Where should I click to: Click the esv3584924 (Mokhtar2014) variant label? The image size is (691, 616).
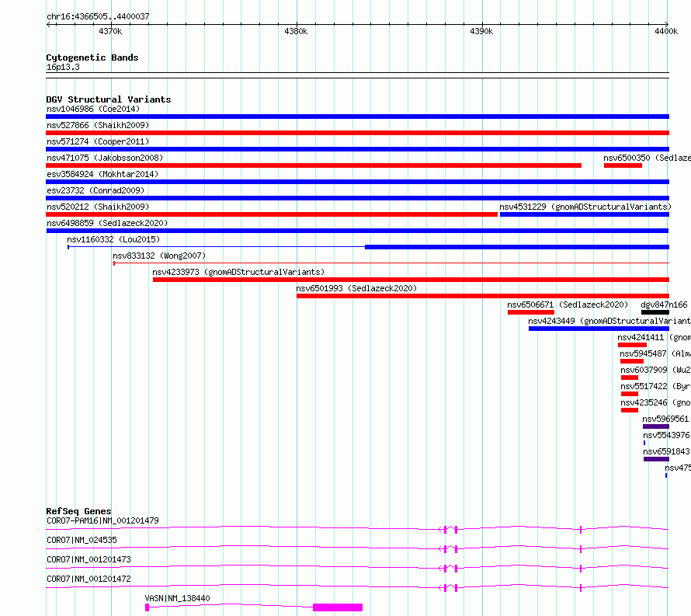pos(102,174)
